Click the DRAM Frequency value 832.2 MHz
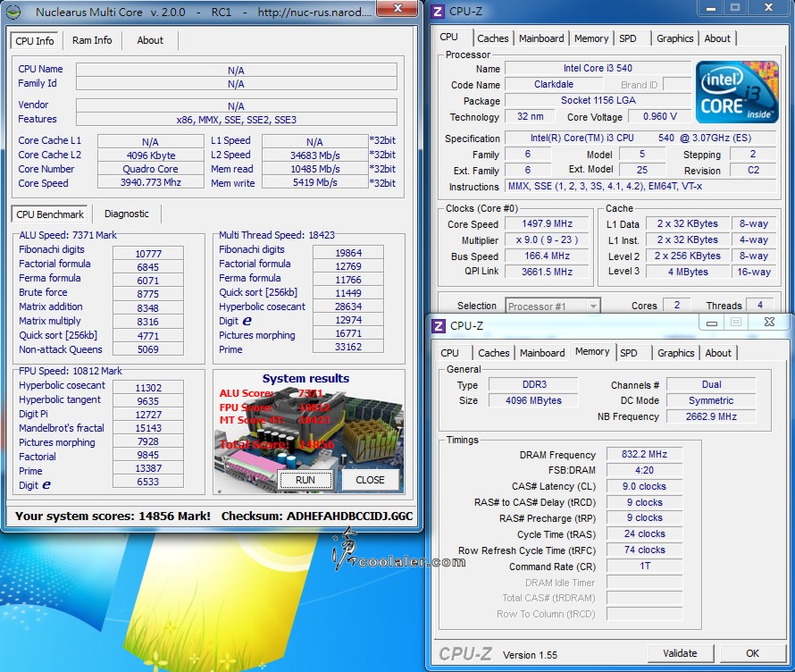 click(644, 454)
